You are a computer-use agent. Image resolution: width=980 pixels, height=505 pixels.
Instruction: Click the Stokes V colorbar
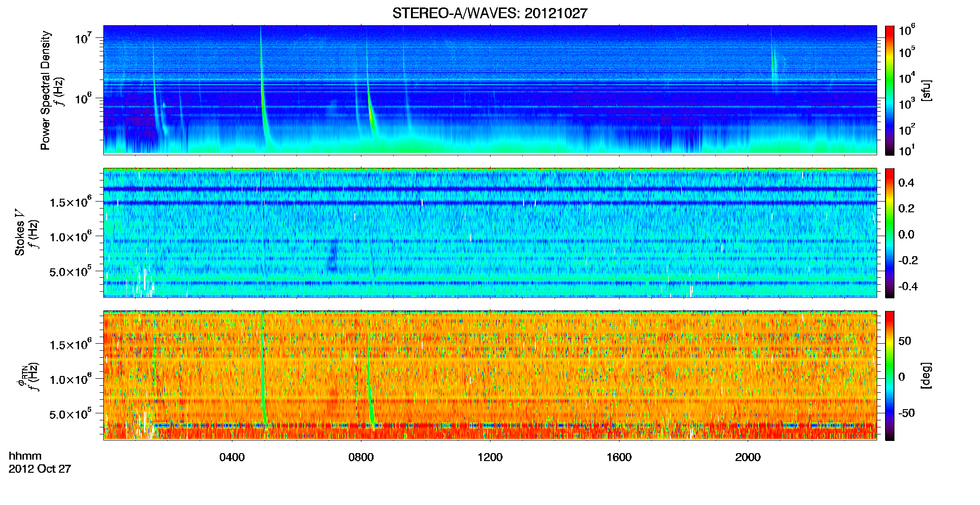[890, 233]
